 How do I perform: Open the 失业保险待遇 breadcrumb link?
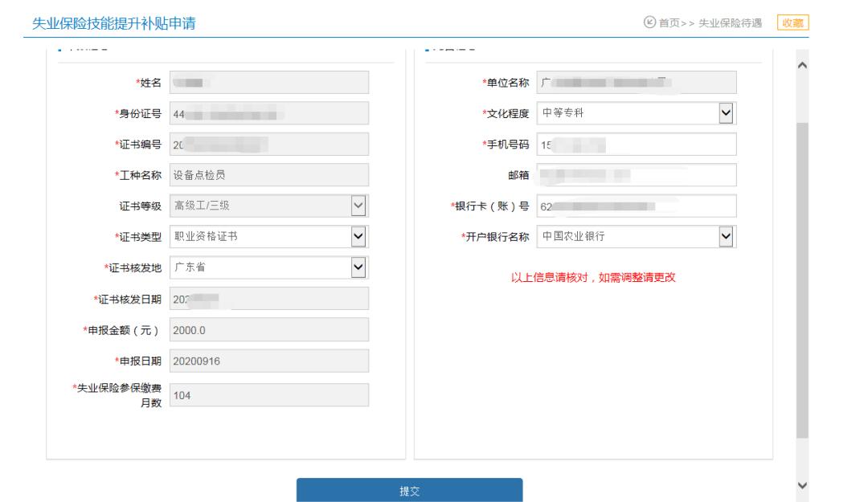coord(730,23)
